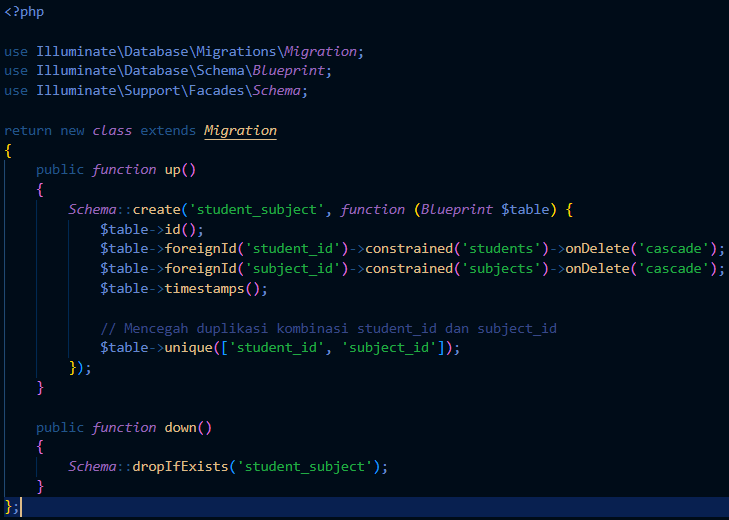Click 'subject_id' inside foreignId call
729x520 pixels.
(x=292, y=269)
